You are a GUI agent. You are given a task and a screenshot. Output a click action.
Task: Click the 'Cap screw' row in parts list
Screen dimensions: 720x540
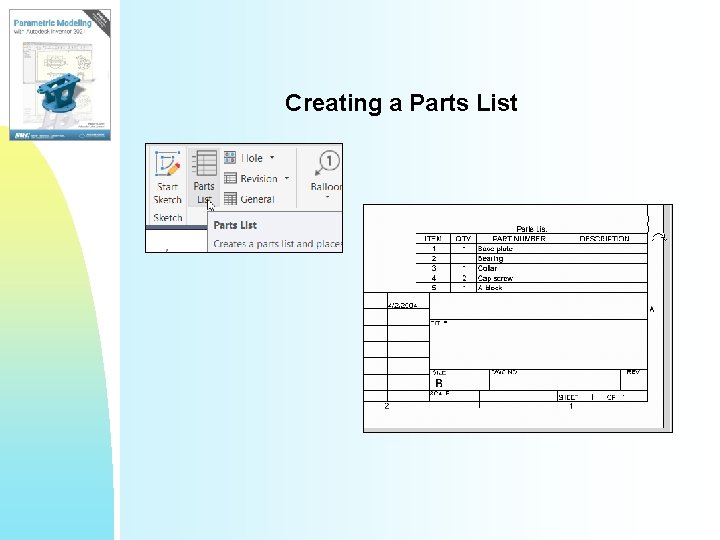(532, 278)
